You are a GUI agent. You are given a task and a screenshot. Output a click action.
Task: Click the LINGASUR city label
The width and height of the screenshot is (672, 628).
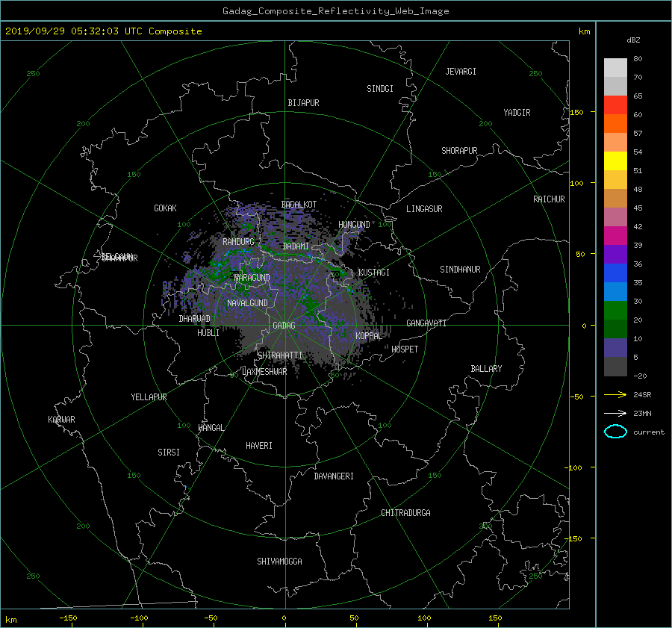424,209
